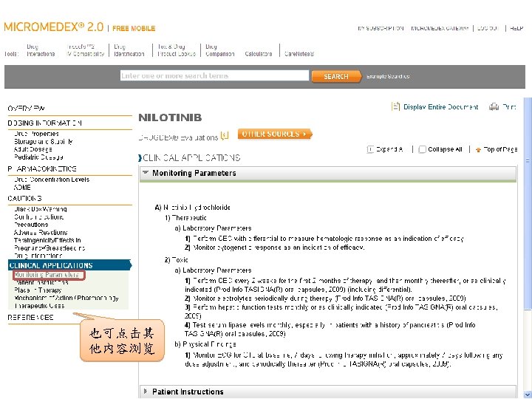
Task: Select Dosing Information sidebar heading
Action: [44, 123]
